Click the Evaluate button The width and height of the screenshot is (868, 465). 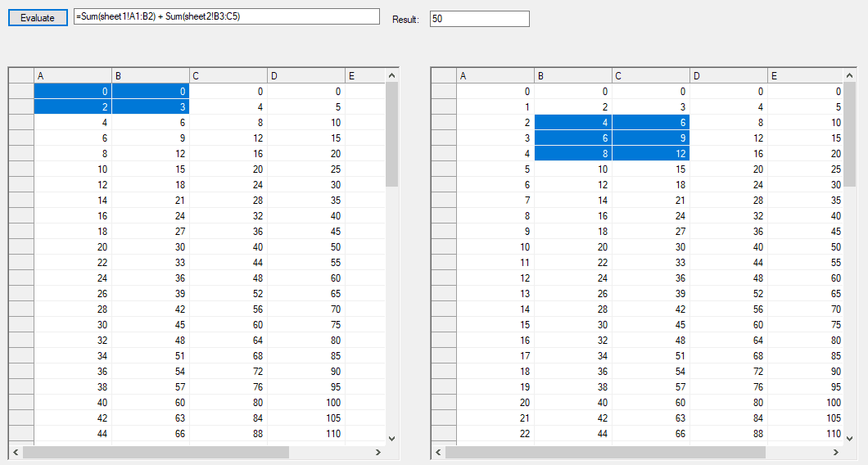tap(38, 18)
